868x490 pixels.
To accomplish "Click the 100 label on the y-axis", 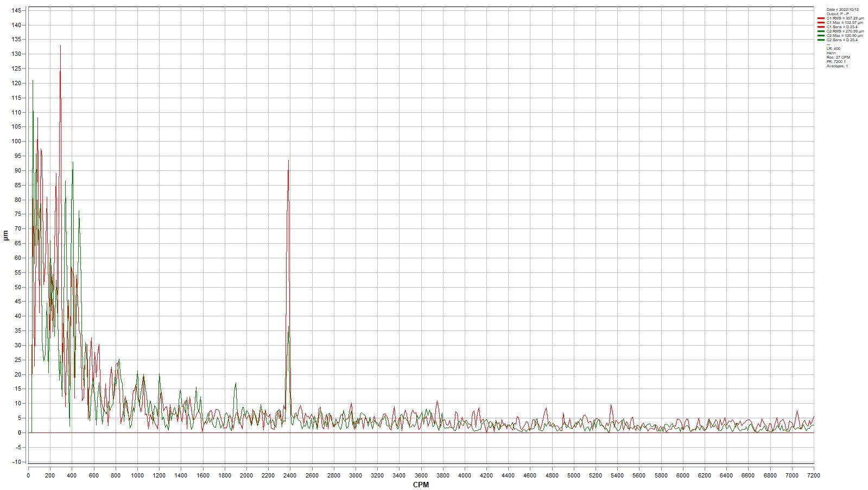I will point(16,142).
